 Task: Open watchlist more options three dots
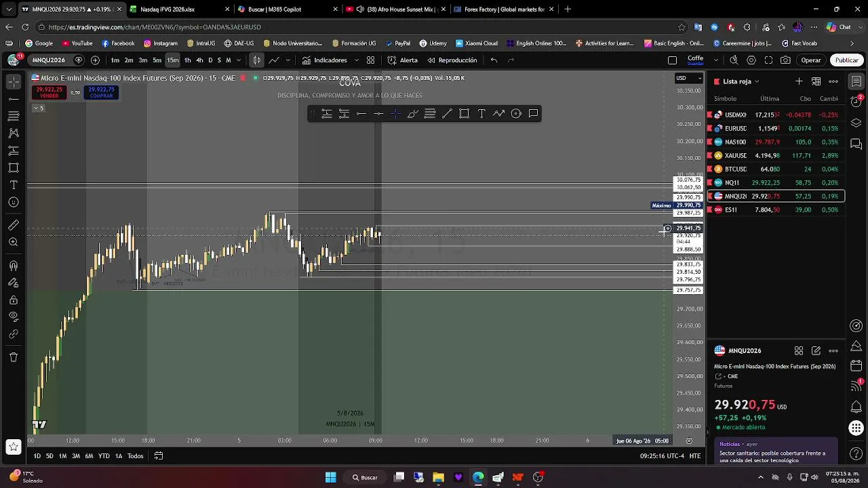(833, 81)
